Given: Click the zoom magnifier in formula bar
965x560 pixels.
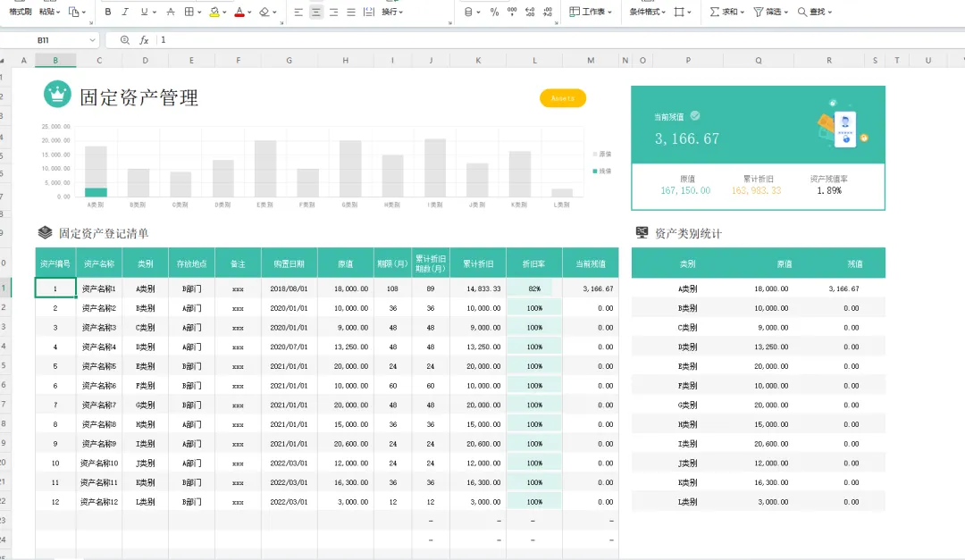Looking at the screenshot, I should click(125, 40).
